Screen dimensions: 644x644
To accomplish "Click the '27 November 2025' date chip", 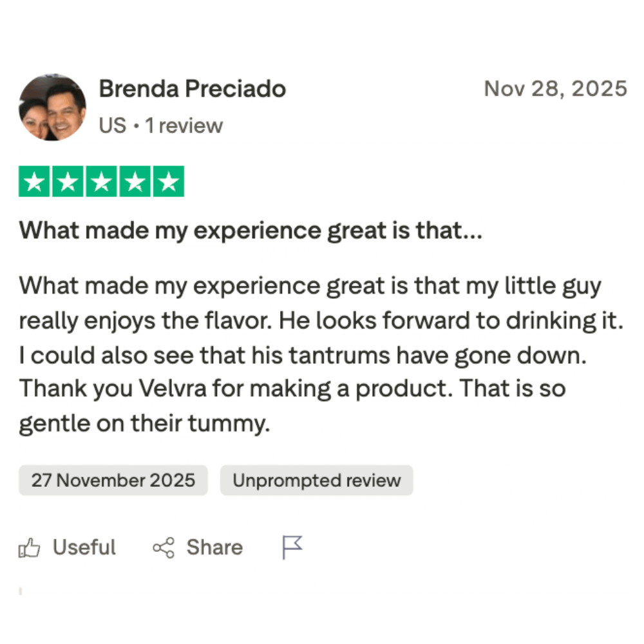I will 113,480.
